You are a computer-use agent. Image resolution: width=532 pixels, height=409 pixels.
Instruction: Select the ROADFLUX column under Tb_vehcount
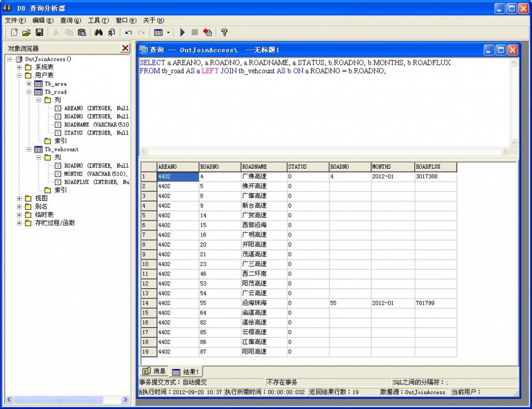pyautogui.click(x=75, y=182)
